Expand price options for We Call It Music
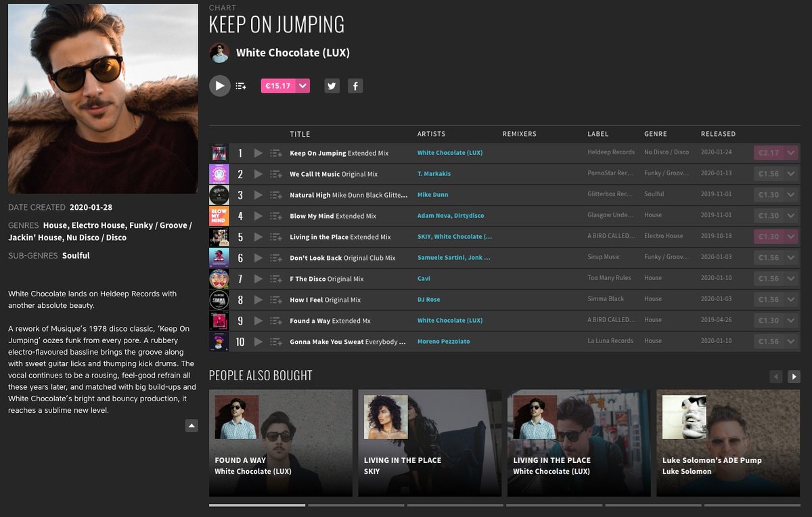 pyautogui.click(x=790, y=174)
